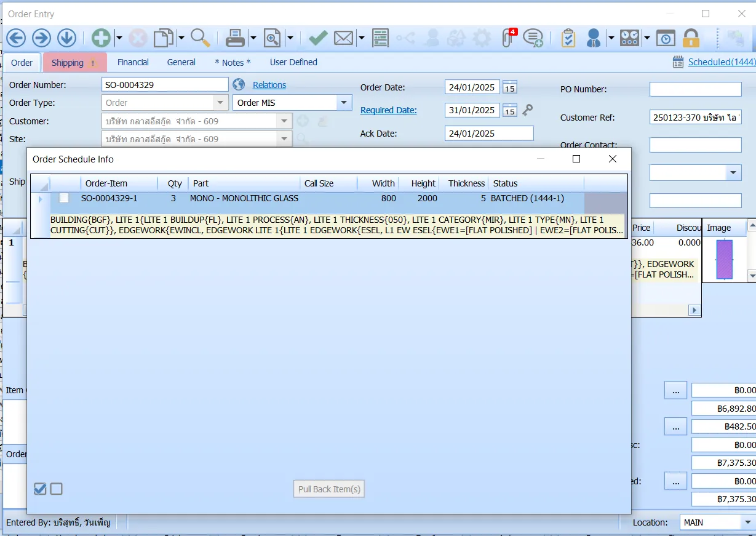Open calendar picker next to Order Date
This screenshot has width=756, height=536.
tap(510, 87)
